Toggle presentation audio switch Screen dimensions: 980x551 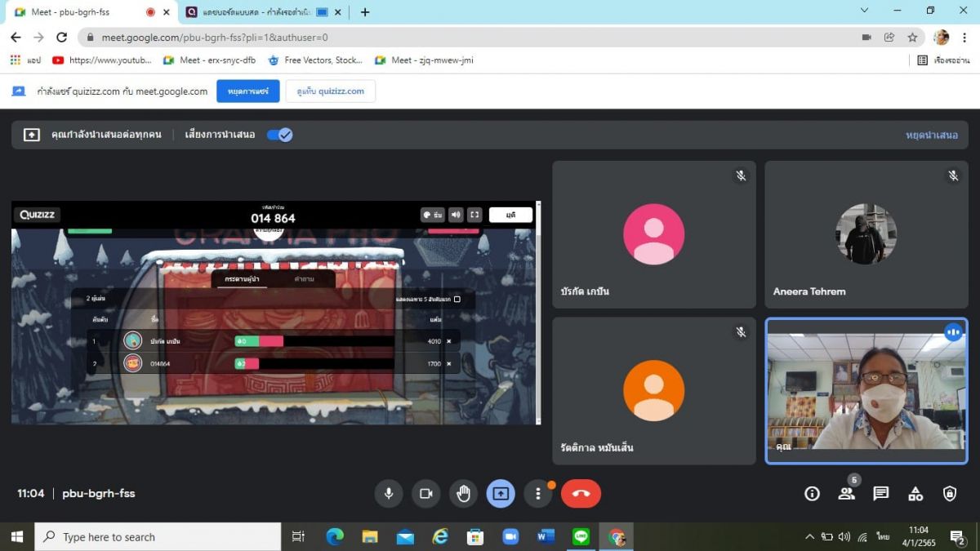coord(279,135)
